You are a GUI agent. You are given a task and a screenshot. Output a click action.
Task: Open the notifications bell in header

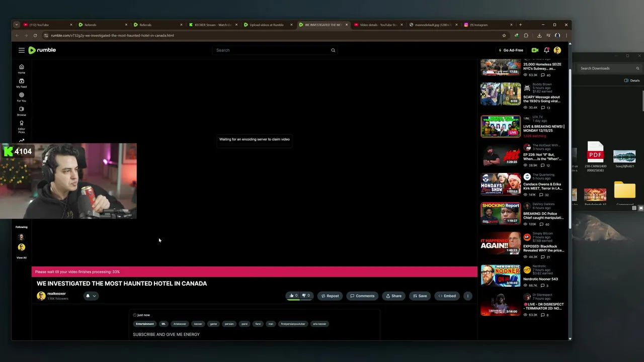click(546, 50)
